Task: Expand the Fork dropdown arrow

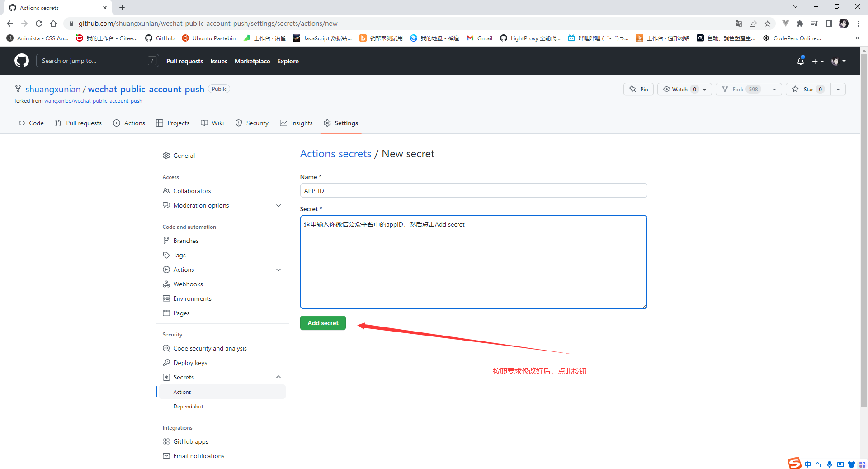Action: pos(774,89)
